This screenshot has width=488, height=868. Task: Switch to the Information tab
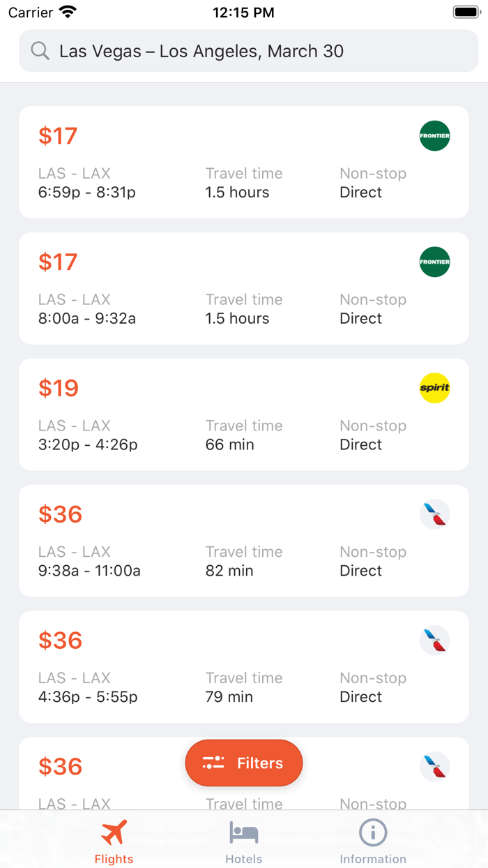[373, 841]
